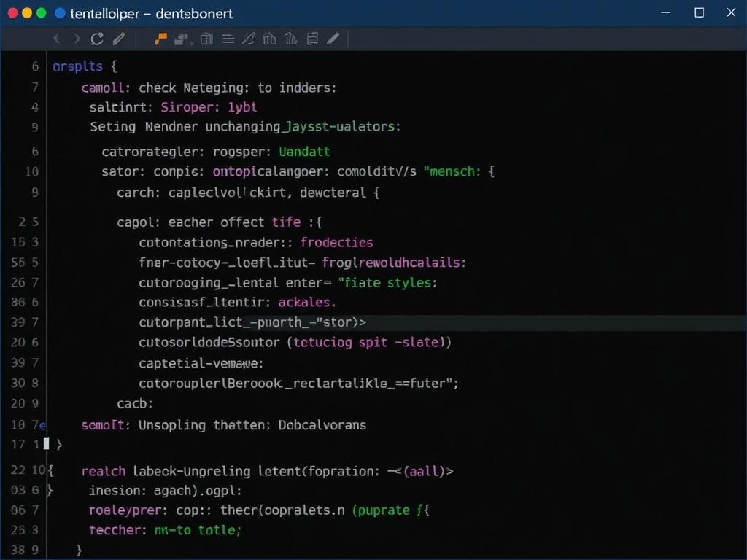The image size is (747, 560).
Task: Reload using the circular refresh icon
Action: click(97, 39)
